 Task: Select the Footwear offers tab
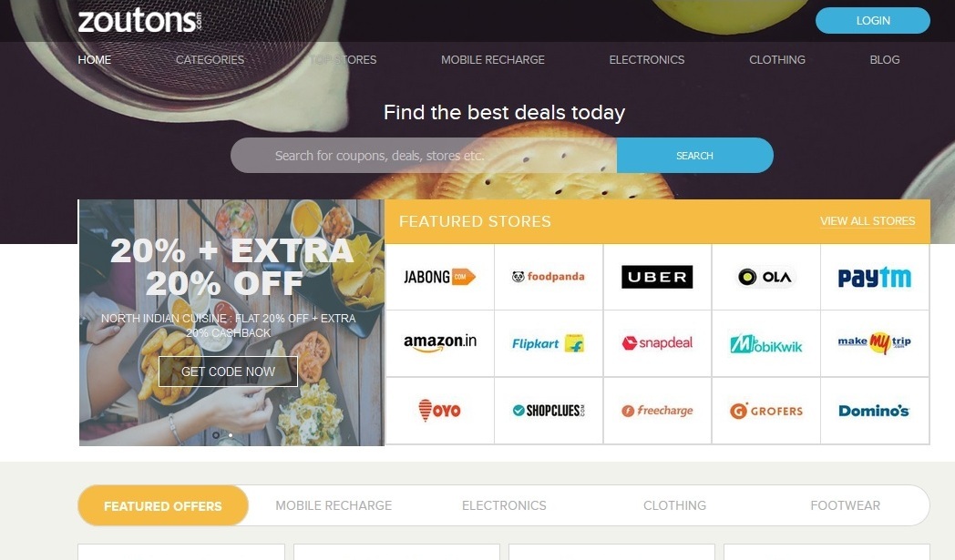846,505
